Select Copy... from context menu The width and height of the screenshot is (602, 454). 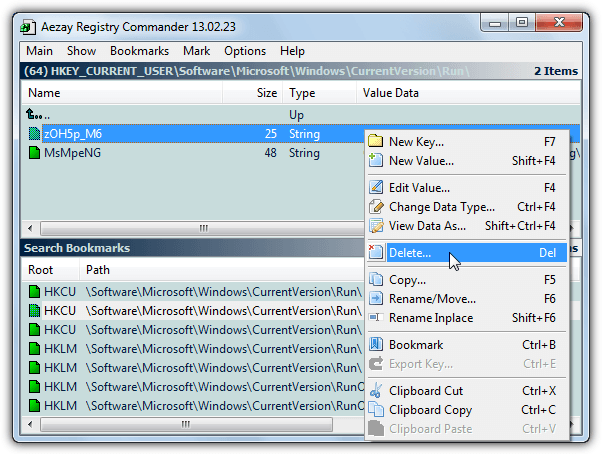coord(467,279)
